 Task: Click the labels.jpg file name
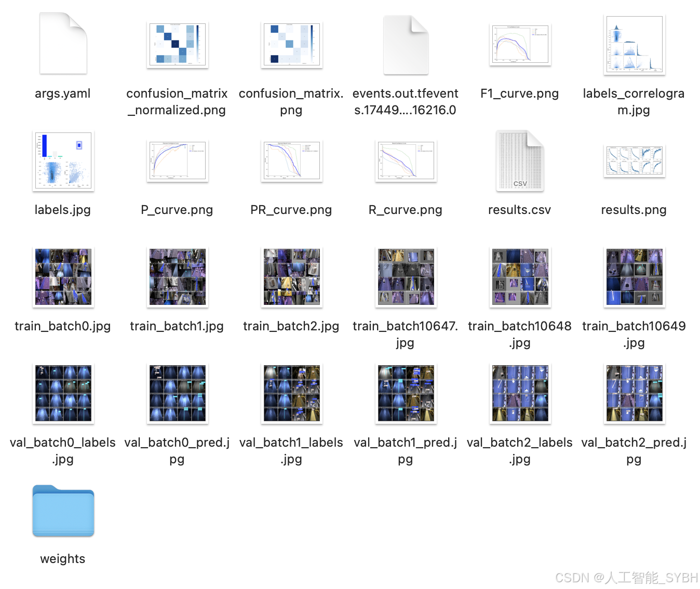point(63,210)
